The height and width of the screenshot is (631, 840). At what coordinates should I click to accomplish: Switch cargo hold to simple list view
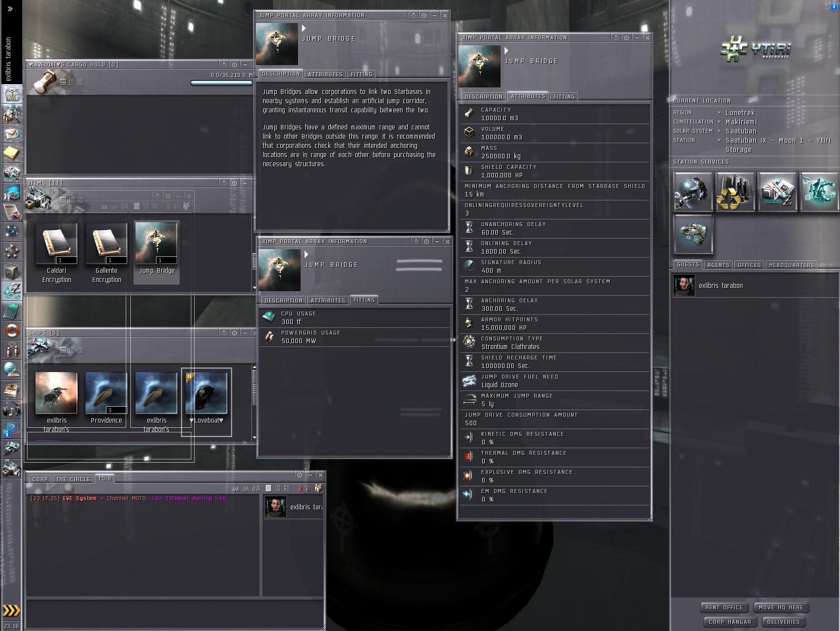point(80,82)
